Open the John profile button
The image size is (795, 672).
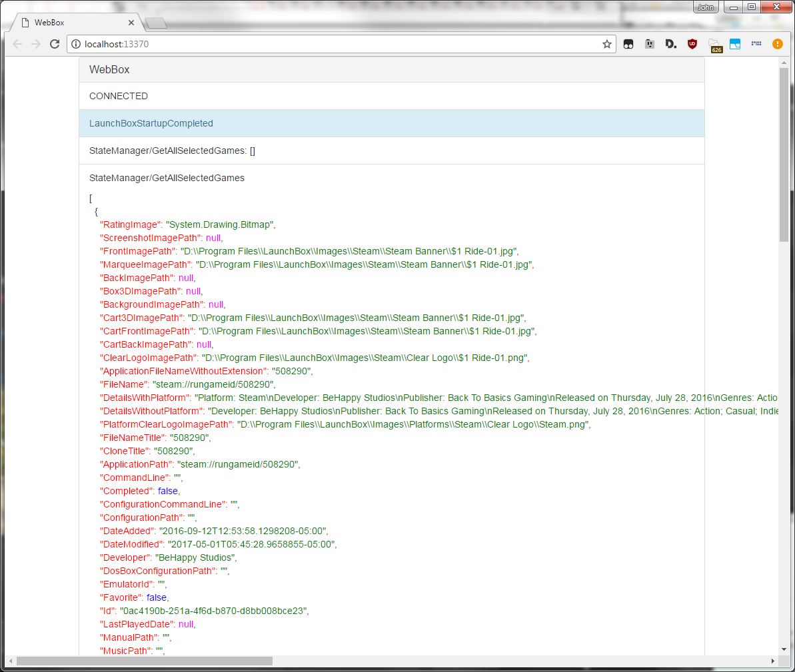click(706, 7)
